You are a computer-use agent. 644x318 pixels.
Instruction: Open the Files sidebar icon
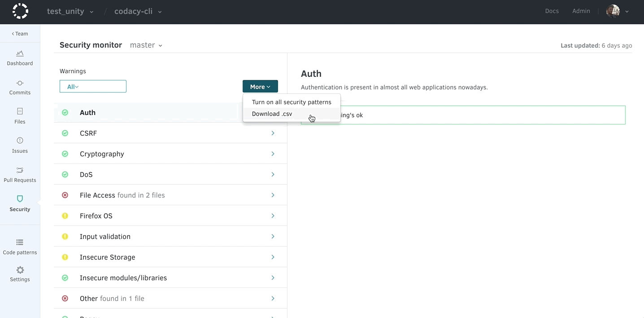[20, 111]
